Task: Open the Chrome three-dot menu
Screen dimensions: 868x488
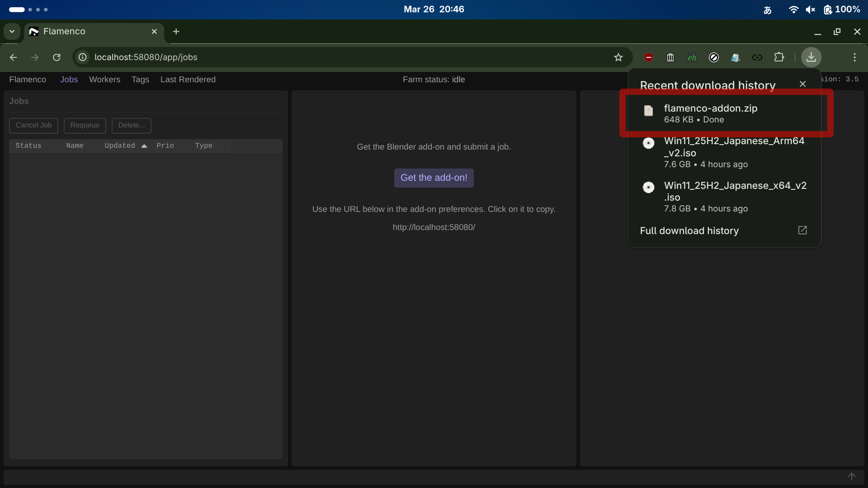Action: pyautogui.click(x=854, y=57)
